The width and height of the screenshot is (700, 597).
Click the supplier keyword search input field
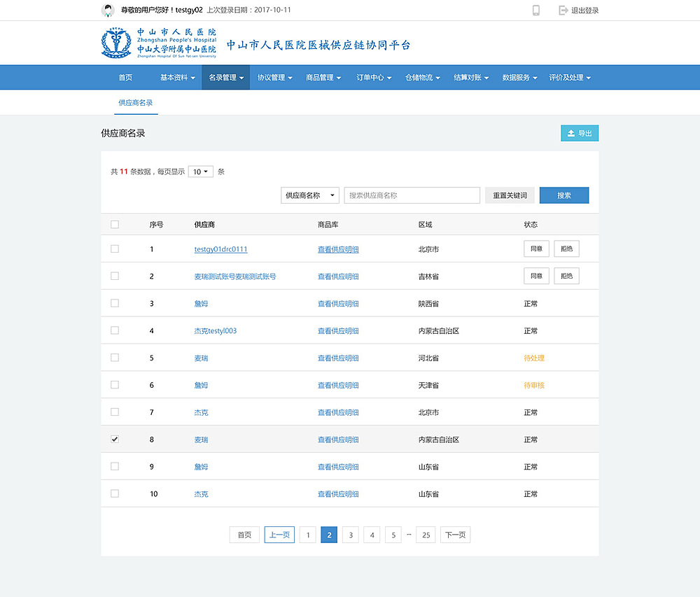pos(412,195)
